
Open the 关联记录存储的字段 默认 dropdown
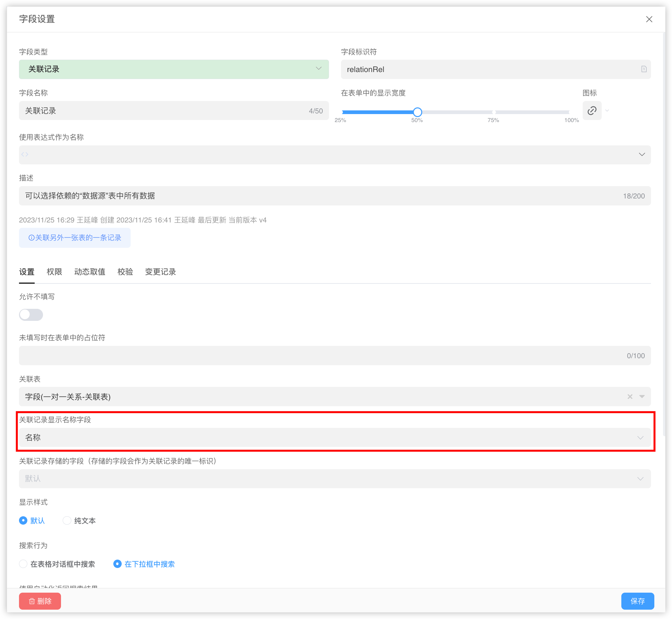tap(335, 479)
